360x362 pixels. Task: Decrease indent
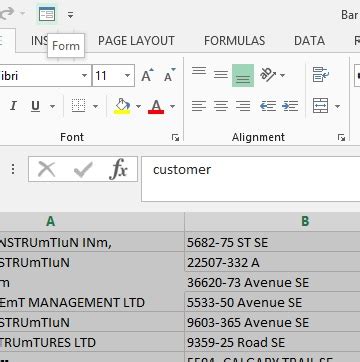pos(268,106)
